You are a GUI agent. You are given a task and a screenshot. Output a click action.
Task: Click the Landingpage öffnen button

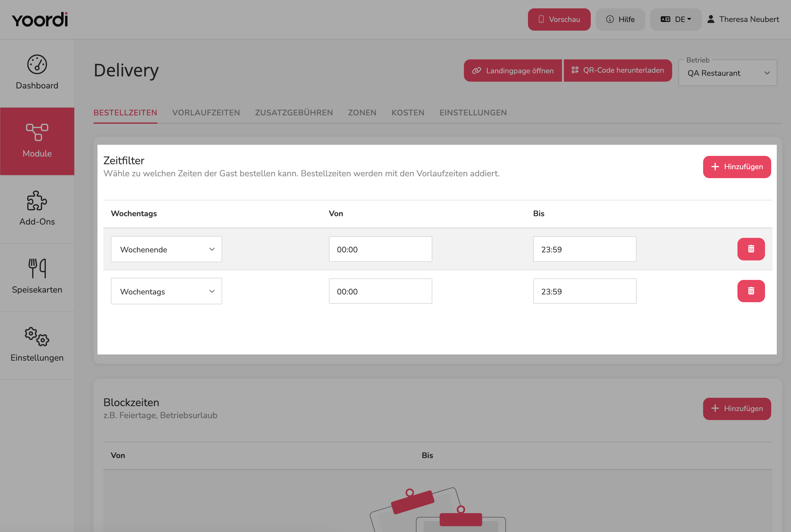(512, 71)
